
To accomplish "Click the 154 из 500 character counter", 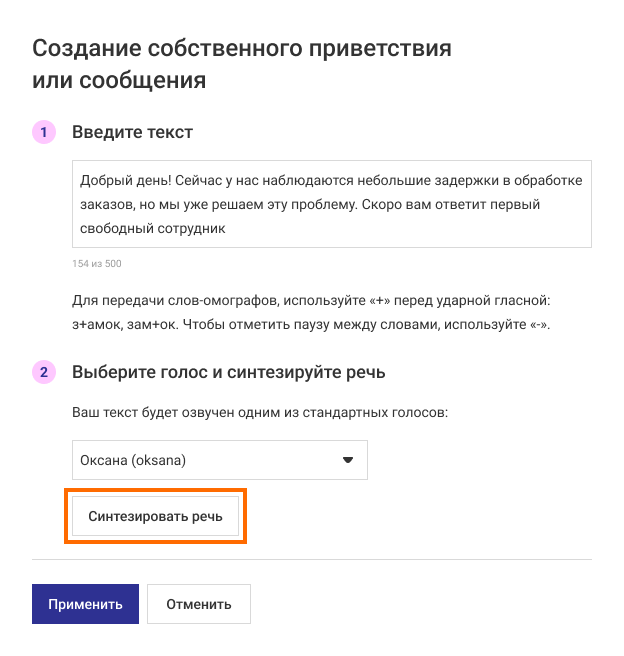I will click(97, 264).
